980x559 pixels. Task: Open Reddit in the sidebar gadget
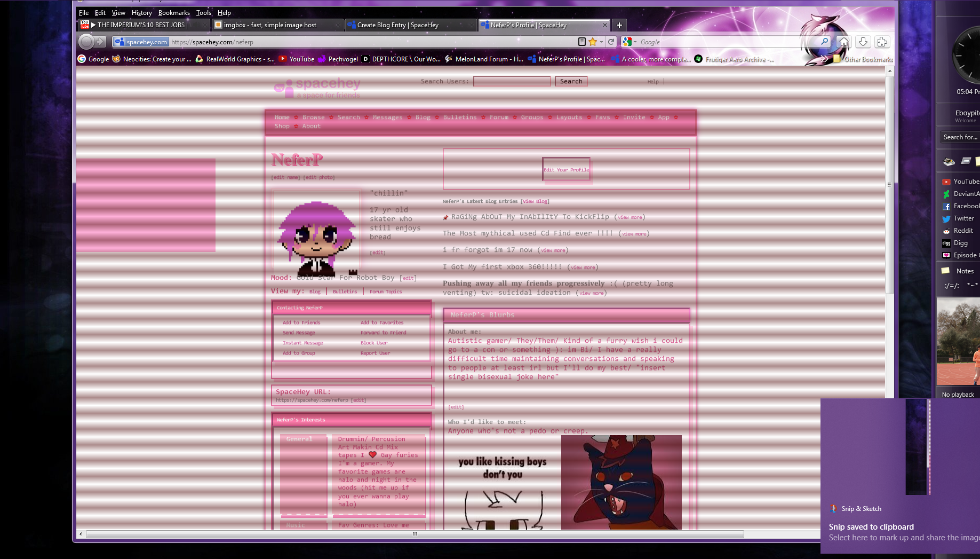pyautogui.click(x=958, y=231)
